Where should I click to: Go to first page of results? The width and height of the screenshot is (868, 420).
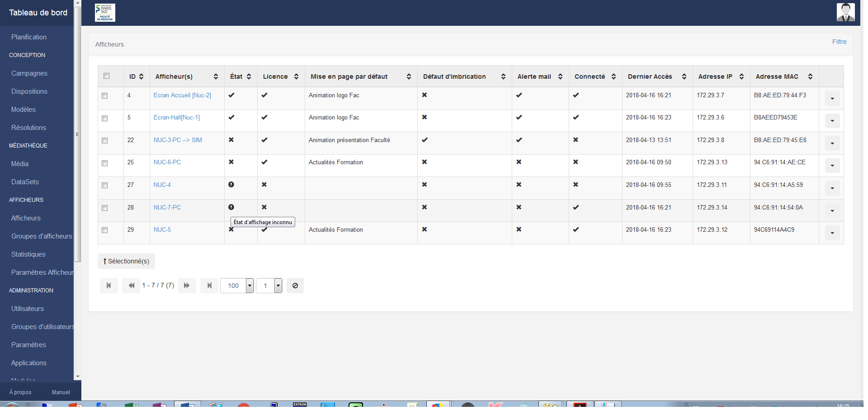(x=108, y=286)
